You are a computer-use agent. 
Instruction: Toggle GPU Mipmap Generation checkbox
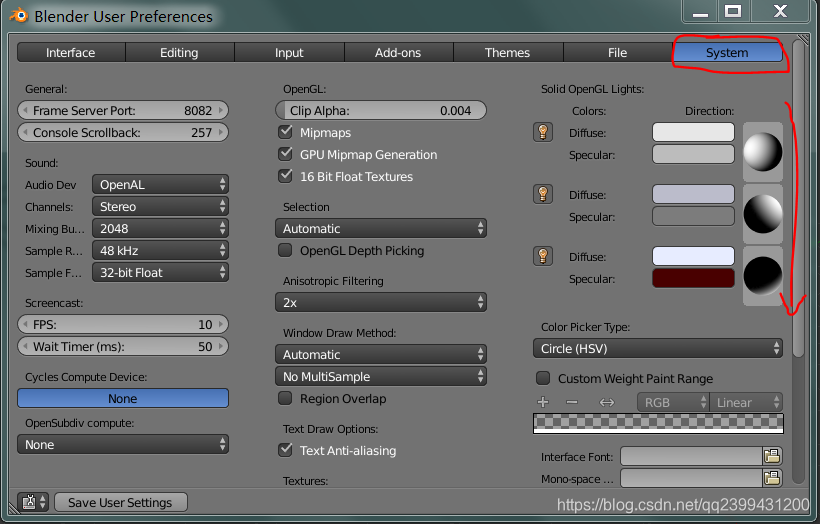pyautogui.click(x=285, y=154)
